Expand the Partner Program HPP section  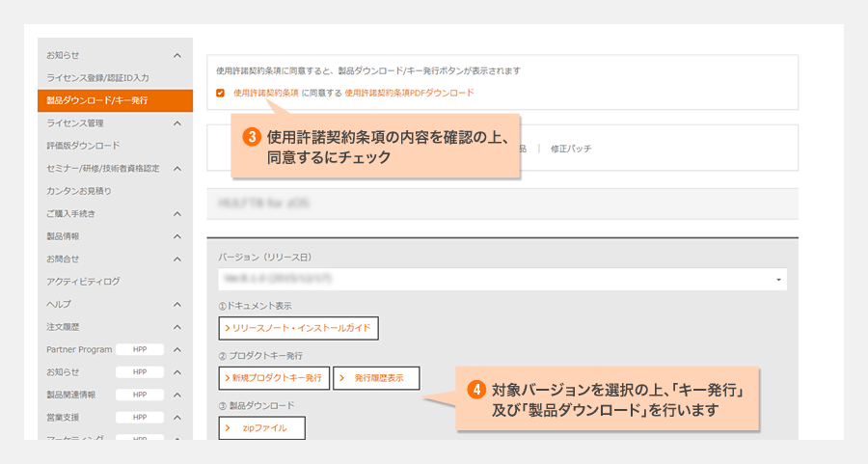[177, 349]
